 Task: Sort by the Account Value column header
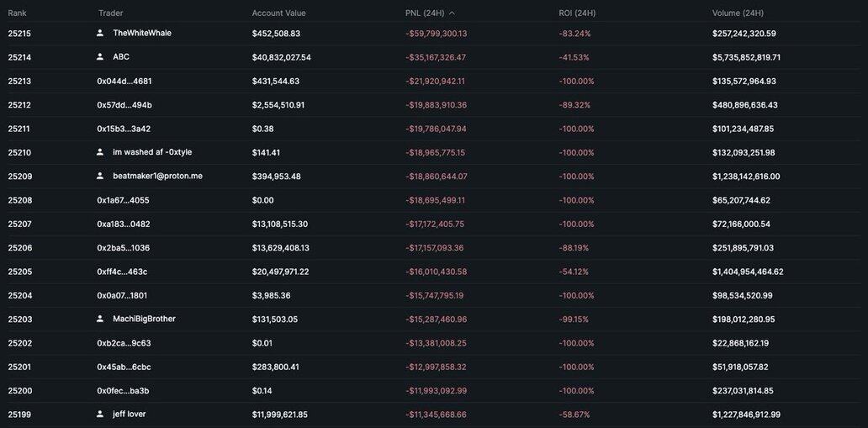[x=278, y=13]
